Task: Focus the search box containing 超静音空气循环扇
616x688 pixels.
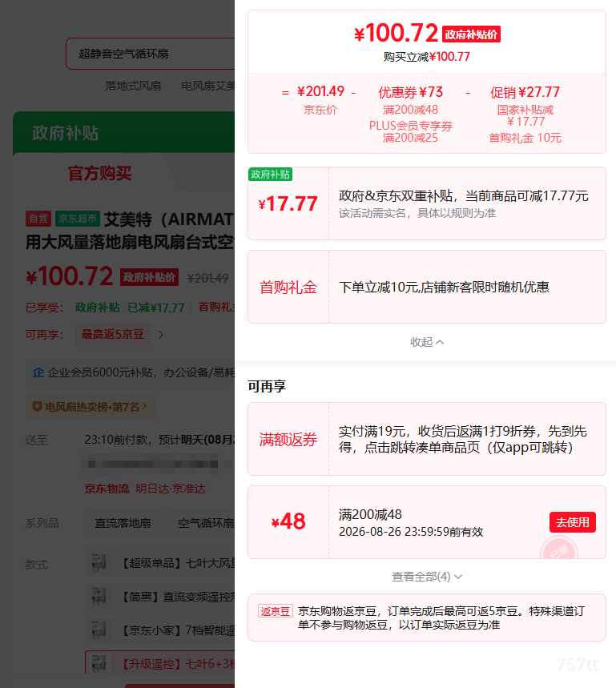Action: [x=151, y=54]
